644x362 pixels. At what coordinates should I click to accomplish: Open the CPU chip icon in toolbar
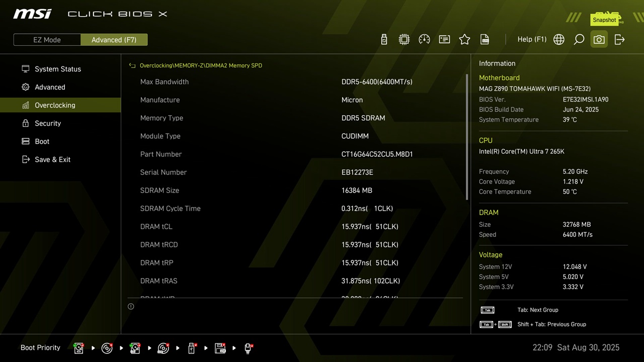404,39
